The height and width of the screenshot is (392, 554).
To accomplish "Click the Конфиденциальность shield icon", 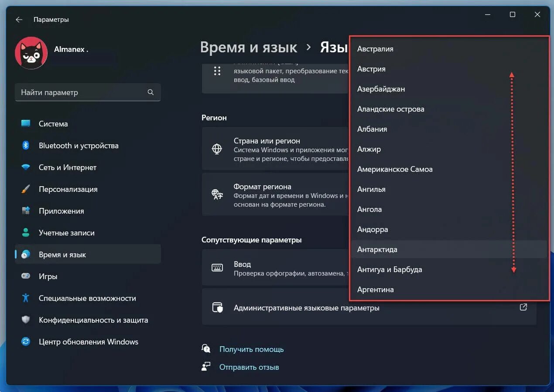I will 26,320.
